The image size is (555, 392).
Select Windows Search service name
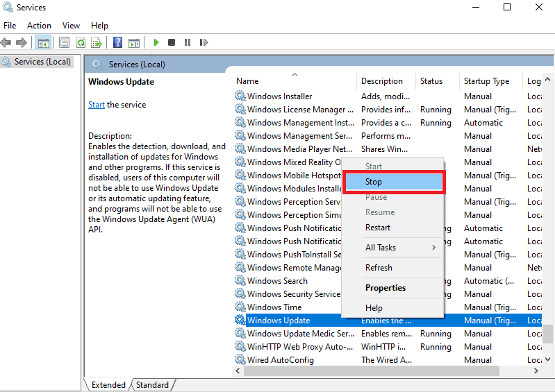277,281
